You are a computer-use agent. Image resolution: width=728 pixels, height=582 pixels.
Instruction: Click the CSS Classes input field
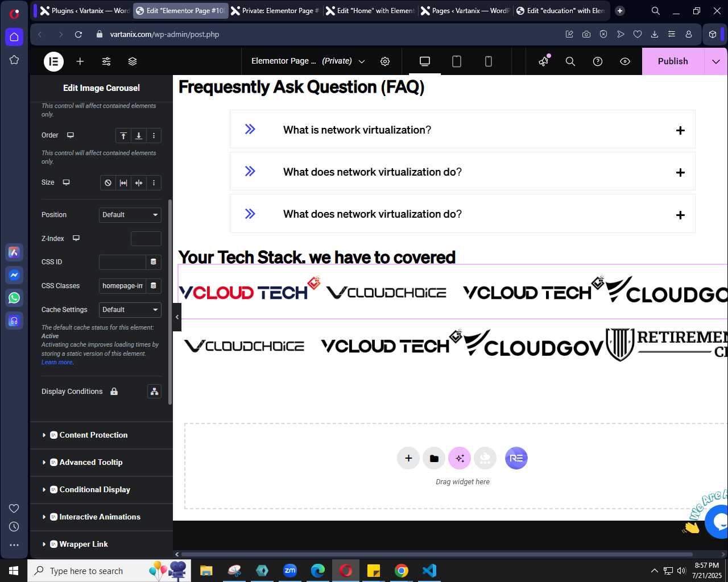[x=122, y=286]
